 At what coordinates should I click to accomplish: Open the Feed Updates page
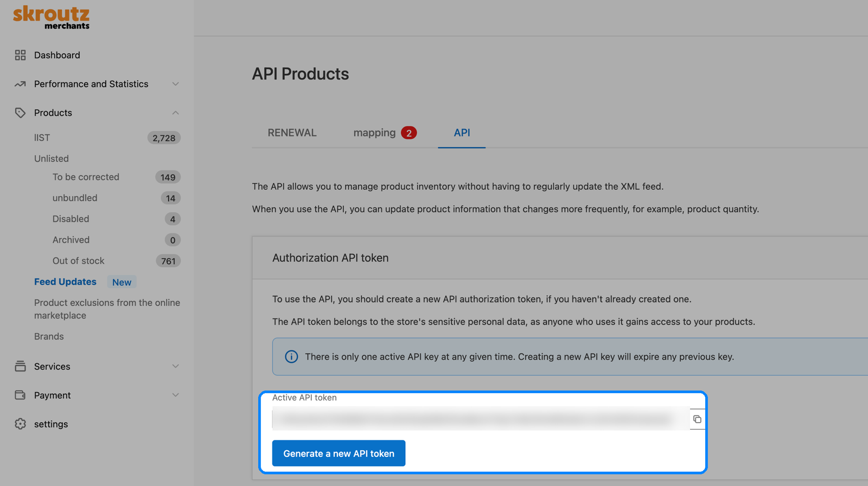coord(65,282)
